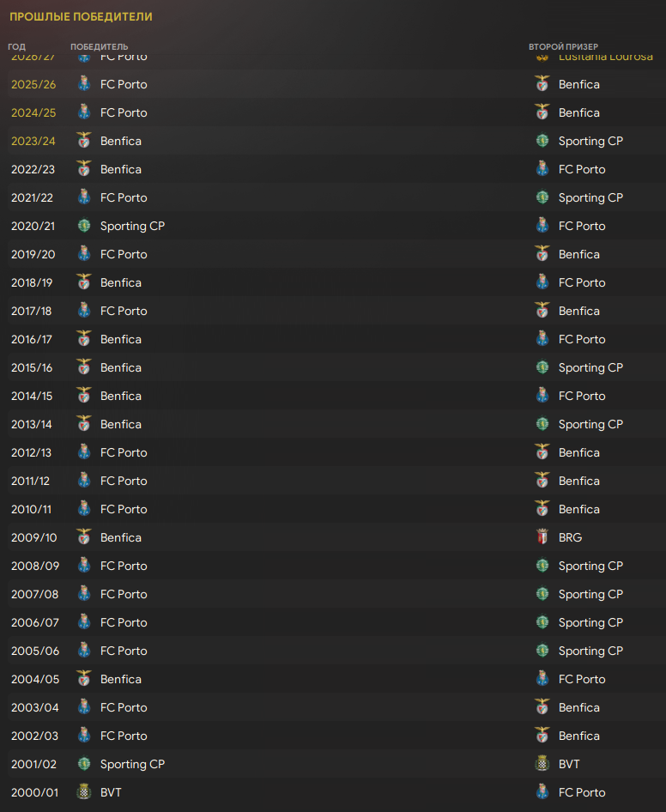The width and height of the screenshot is (666, 812).
Task: Click FC Porto crest for 2022/23 runner-up
Action: pos(542,169)
